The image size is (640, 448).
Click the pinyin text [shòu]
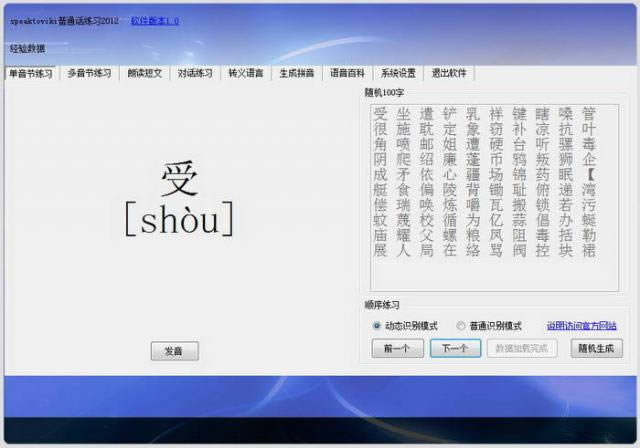click(x=180, y=220)
